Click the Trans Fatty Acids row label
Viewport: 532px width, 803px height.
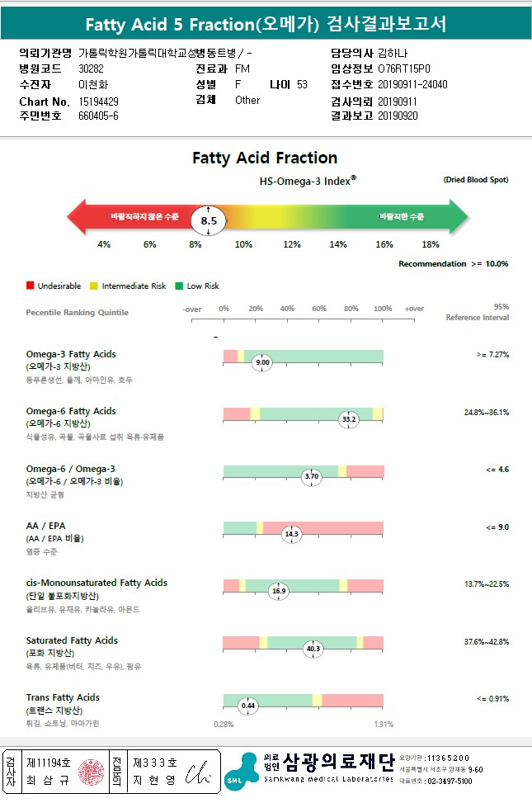(x=63, y=697)
